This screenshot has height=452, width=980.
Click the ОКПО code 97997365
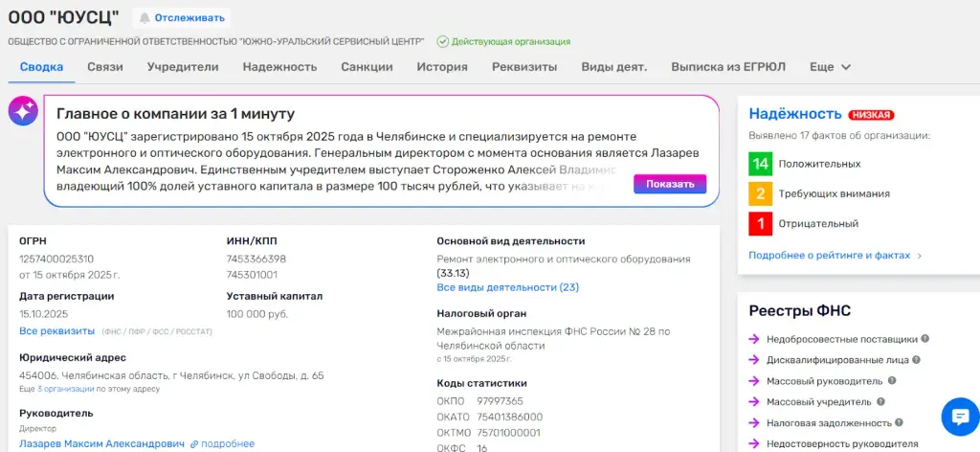click(x=500, y=400)
